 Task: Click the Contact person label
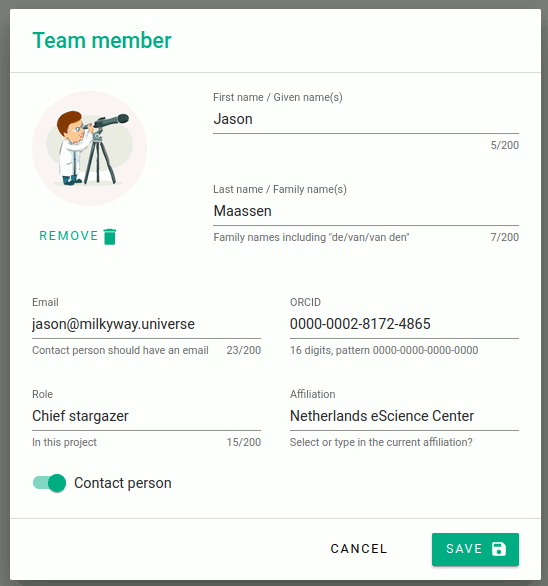click(x=123, y=483)
